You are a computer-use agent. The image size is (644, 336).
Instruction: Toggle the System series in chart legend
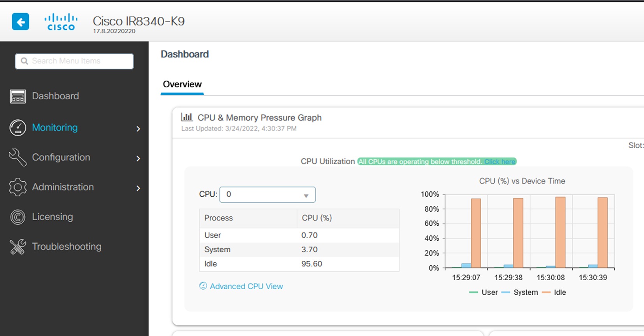pyautogui.click(x=520, y=292)
